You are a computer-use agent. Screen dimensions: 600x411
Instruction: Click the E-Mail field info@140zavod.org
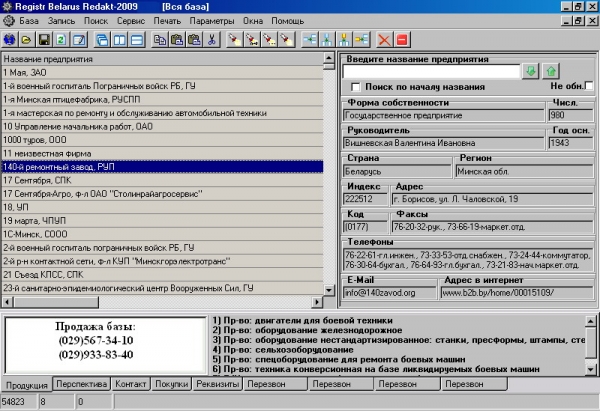[390, 293]
